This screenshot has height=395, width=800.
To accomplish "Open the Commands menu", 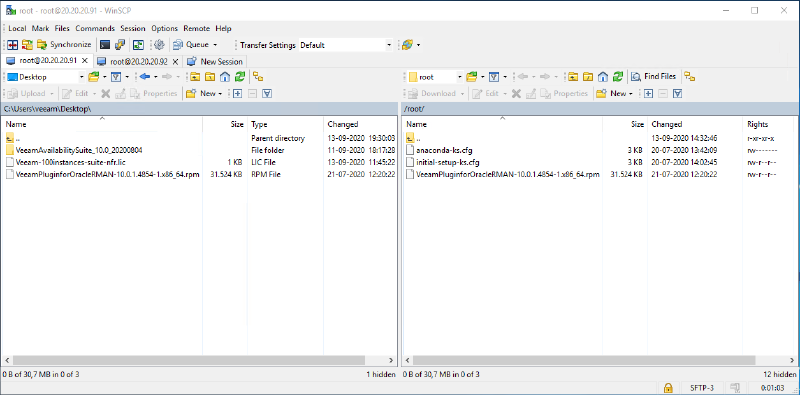I will 95,29.
